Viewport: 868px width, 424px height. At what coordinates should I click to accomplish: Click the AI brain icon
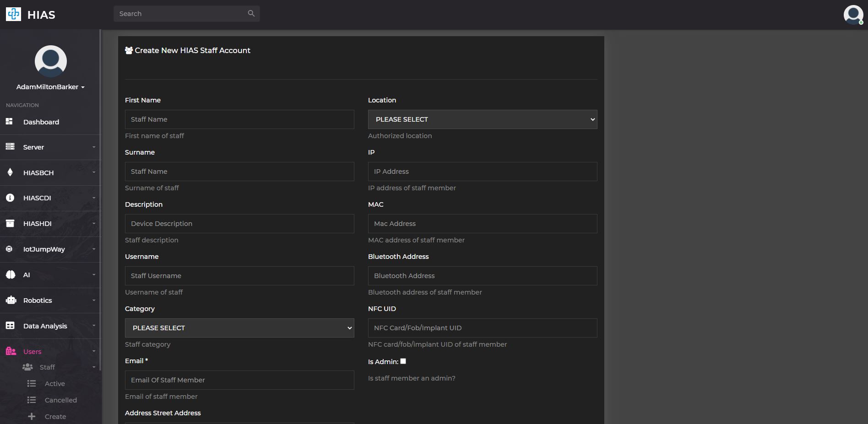click(x=11, y=274)
